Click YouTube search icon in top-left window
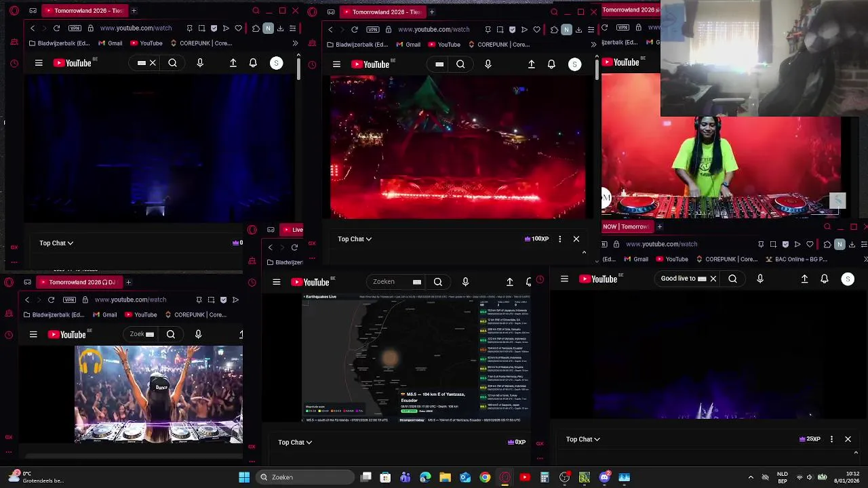This screenshot has height=488, width=868. tap(172, 63)
